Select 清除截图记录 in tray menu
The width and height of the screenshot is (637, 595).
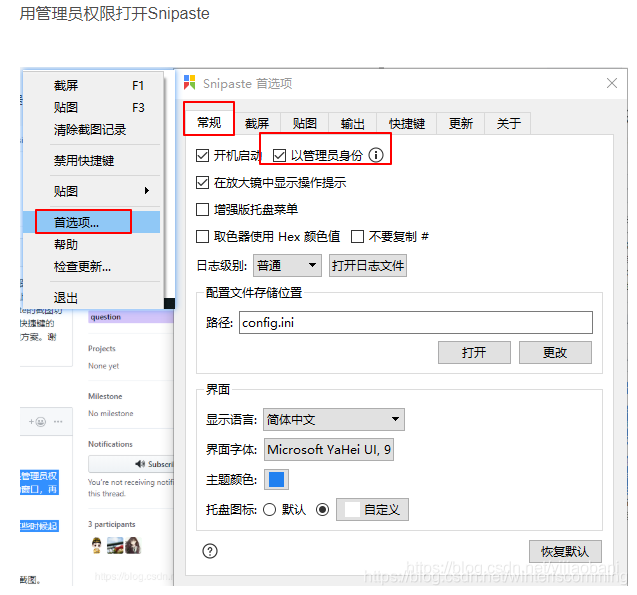click(93, 130)
